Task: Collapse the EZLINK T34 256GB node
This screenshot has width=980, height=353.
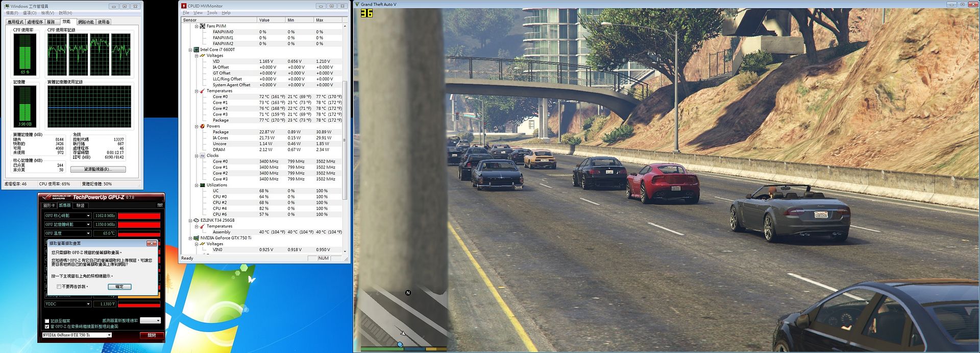Action: tap(190, 220)
